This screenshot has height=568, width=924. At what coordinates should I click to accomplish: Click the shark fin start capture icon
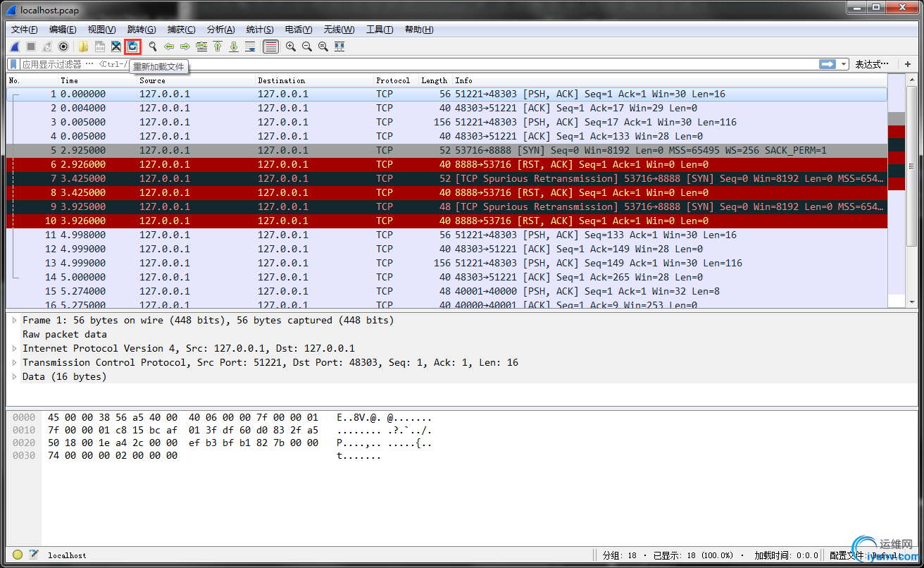tap(15, 47)
